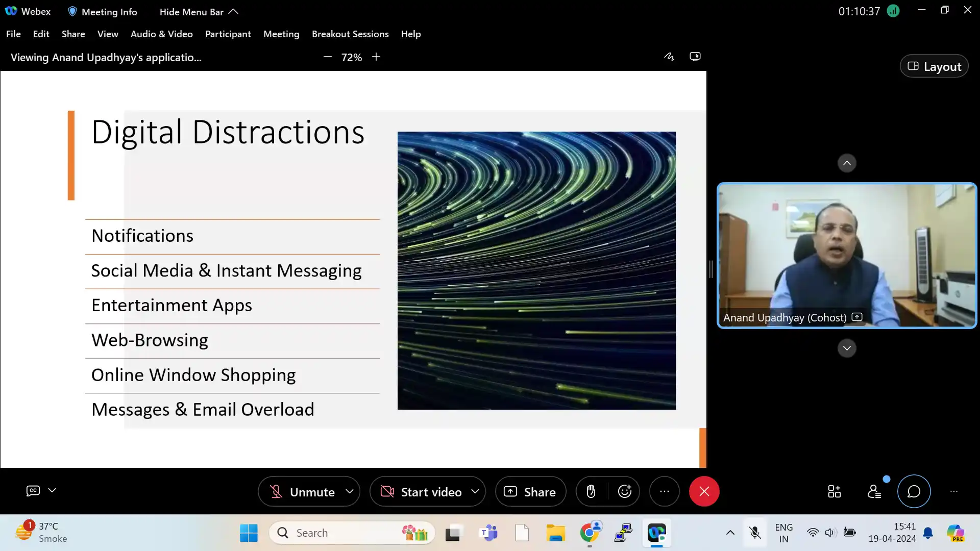Raise hand in the meeting

[591, 491]
